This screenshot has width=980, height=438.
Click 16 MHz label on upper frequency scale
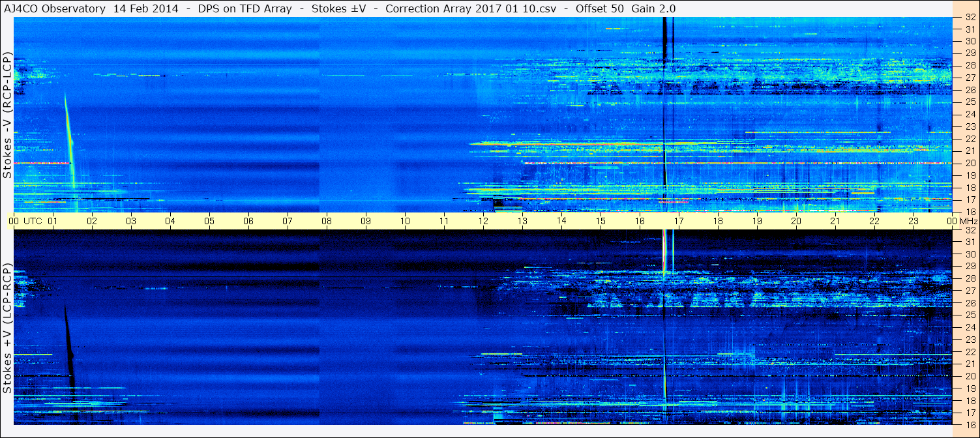[x=970, y=211]
